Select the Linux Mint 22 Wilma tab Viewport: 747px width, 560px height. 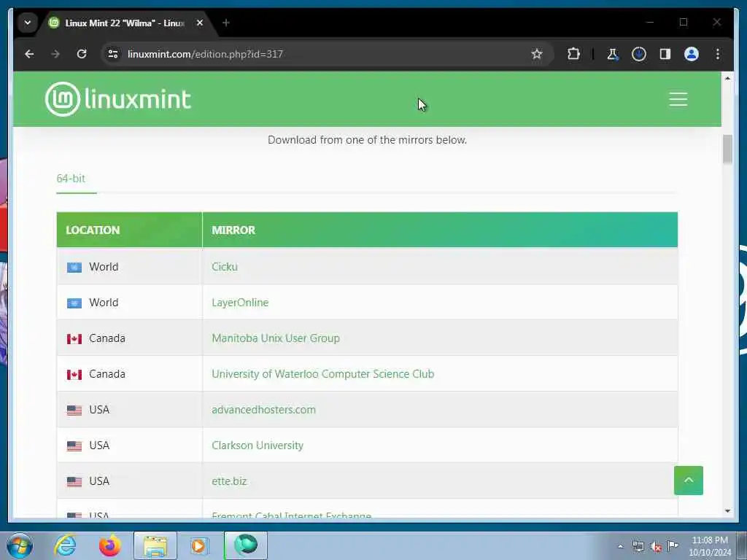pyautogui.click(x=124, y=23)
